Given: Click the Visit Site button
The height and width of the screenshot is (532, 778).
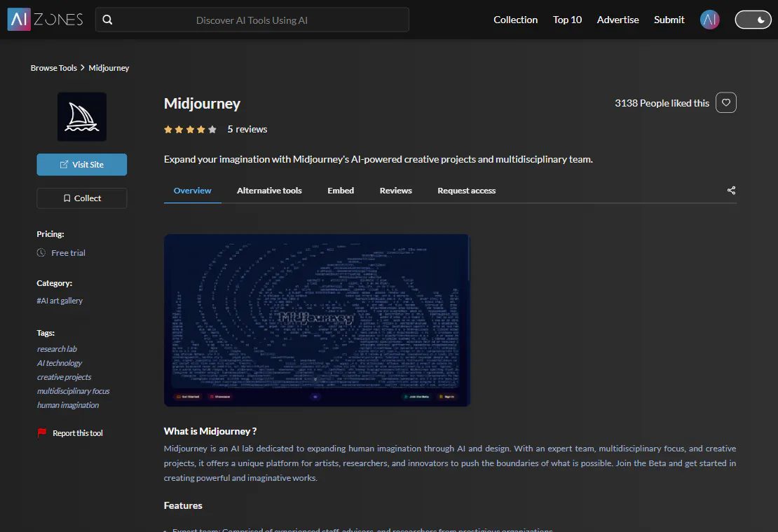Looking at the screenshot, I should coord(82,165).
